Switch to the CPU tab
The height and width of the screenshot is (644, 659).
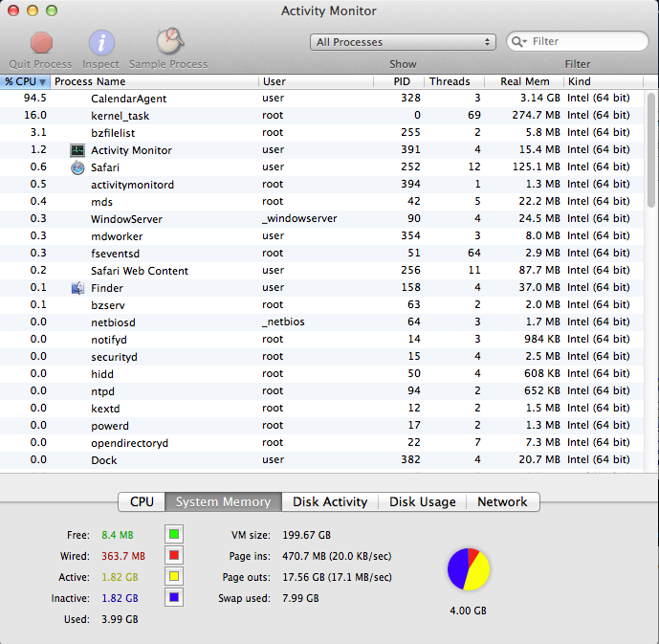tap(142, 502)
